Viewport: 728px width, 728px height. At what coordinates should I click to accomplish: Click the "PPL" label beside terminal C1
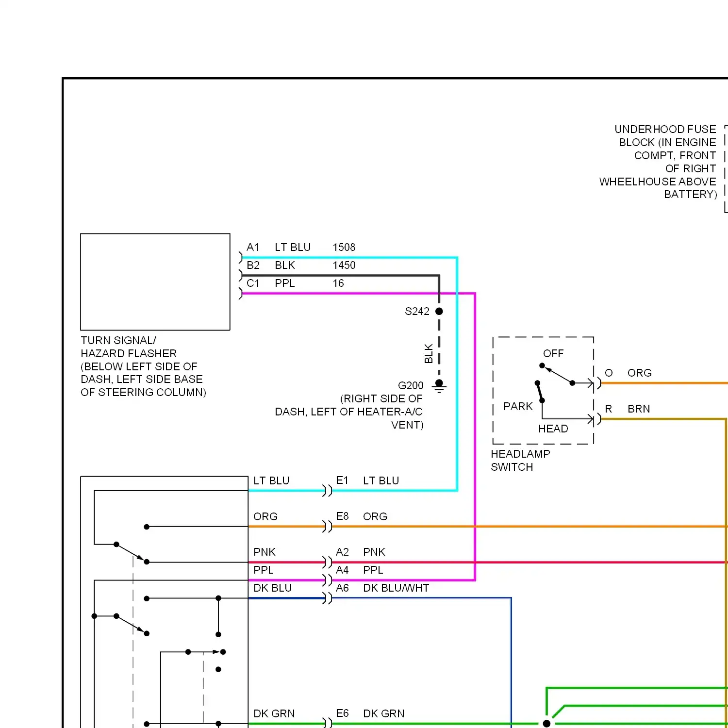pyautogui.click(x=285, y=283)
